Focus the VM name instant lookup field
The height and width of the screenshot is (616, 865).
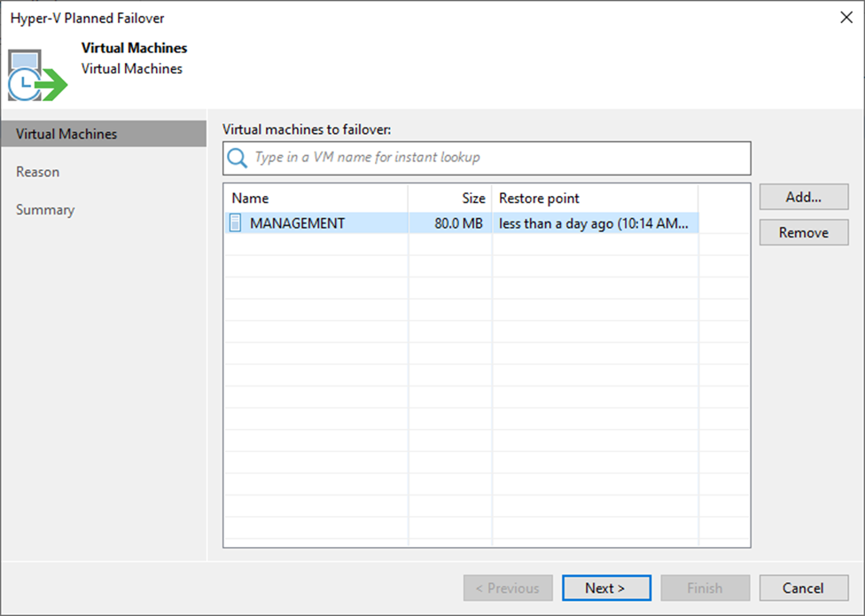coord(496,158)
